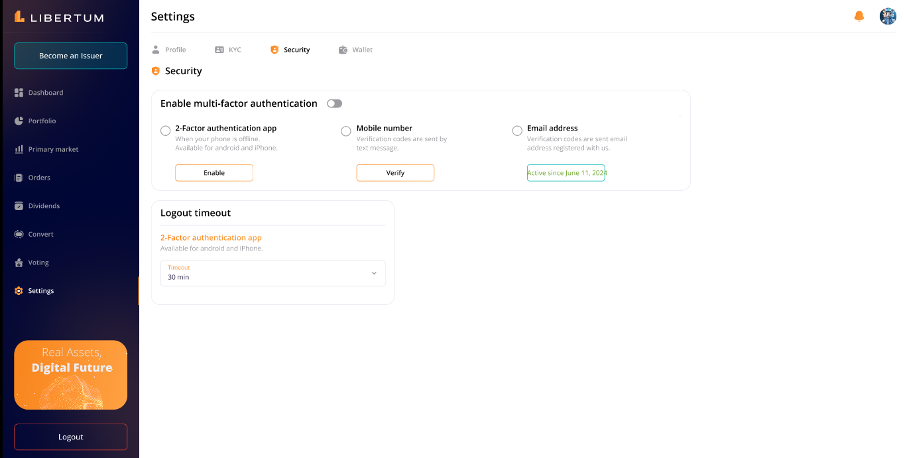Select the Email address radio option
904x458 pixels.
(517, 130)
